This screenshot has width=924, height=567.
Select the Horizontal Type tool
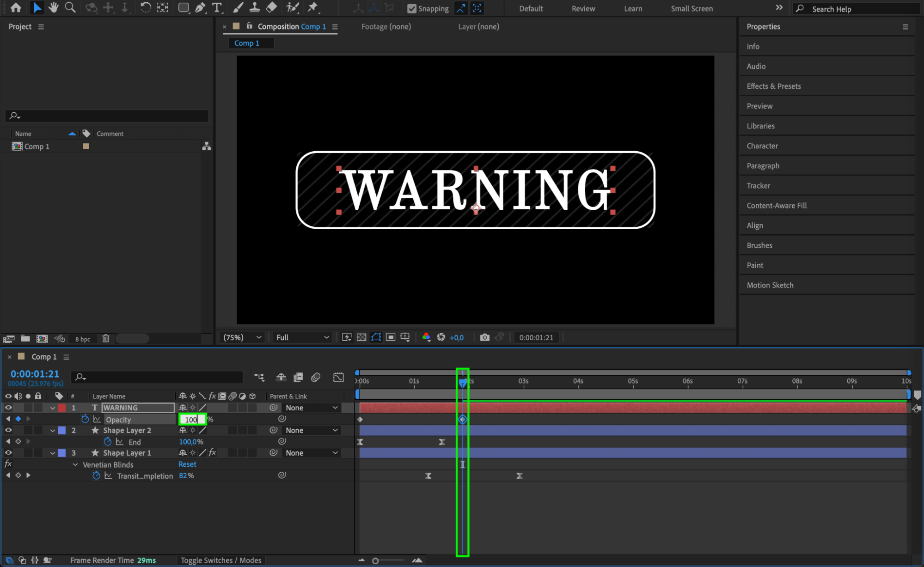tap(216, 7)
